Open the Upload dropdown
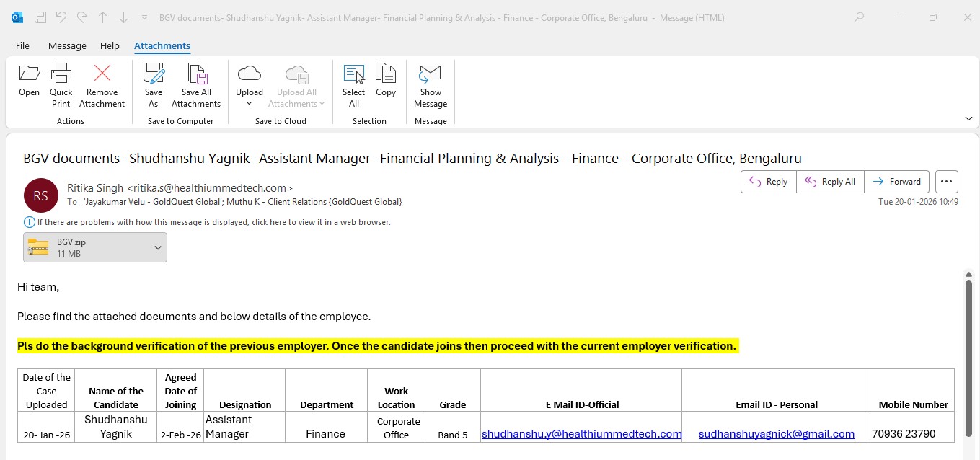This screenshot has width=980, height=460. point(250,103)
